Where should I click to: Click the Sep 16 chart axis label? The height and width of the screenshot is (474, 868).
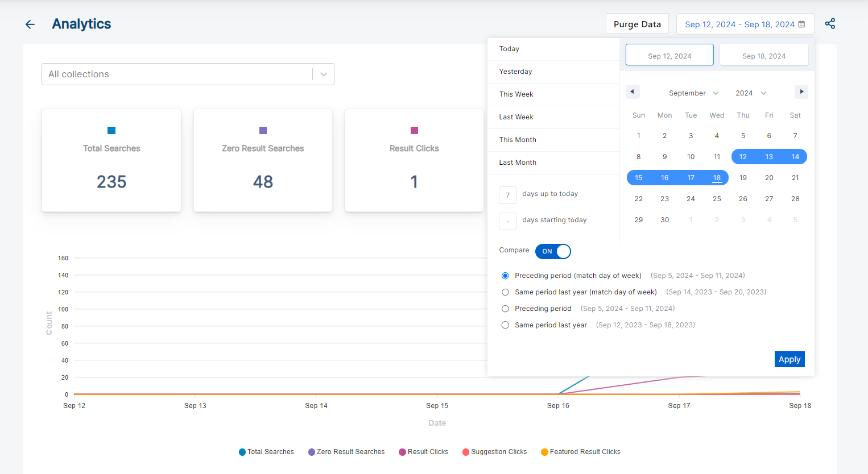(558, 406)
